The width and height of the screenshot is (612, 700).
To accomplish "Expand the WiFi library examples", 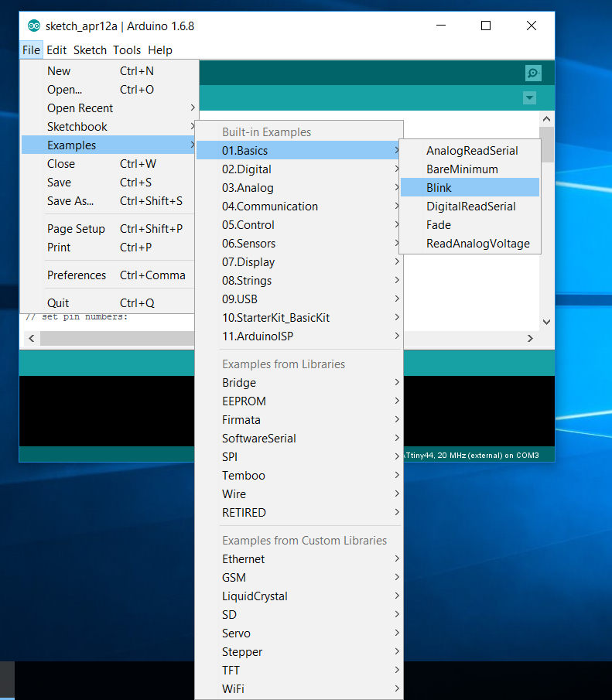I will click(299, 689).
